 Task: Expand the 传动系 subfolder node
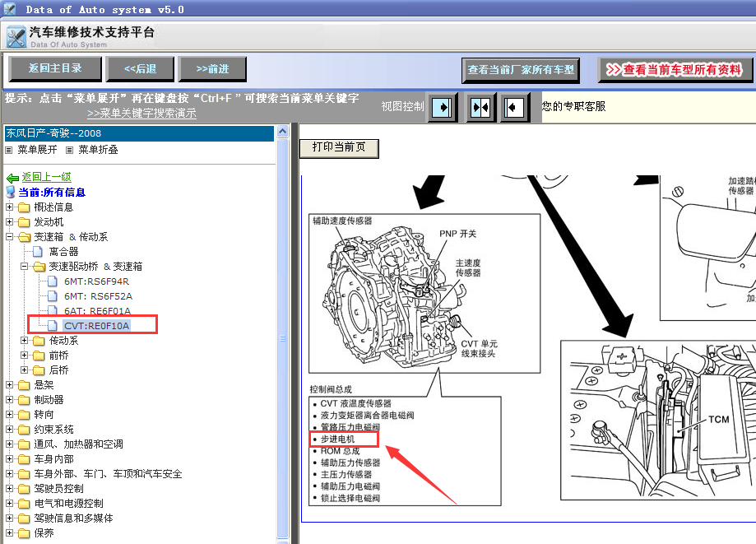point(24,341)
